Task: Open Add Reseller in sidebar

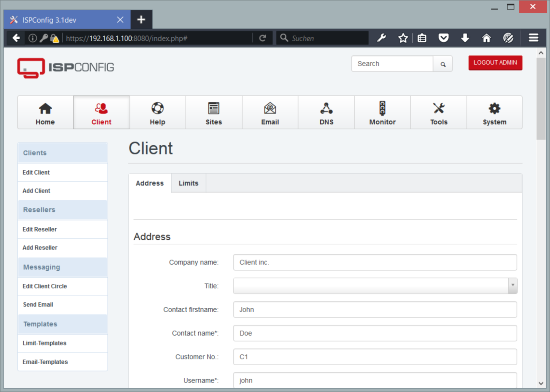Action: click(x=62, y=248)
